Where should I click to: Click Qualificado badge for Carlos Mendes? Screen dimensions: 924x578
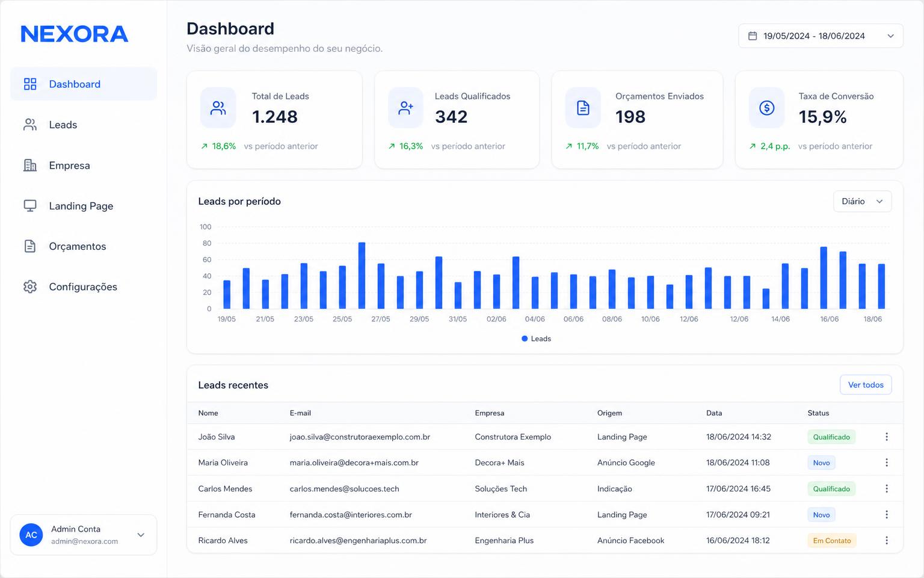[831, 489]
